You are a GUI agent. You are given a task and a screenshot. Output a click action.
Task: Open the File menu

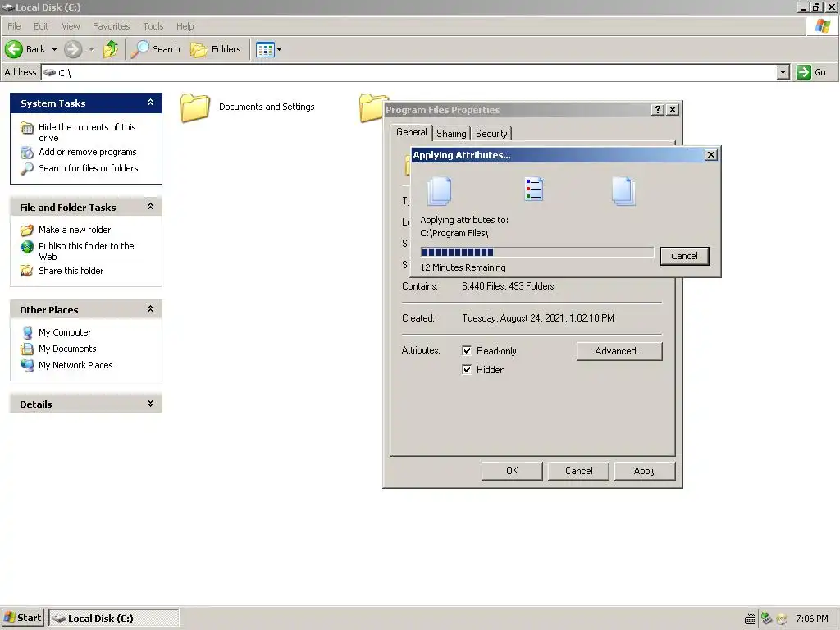[14, 26]
